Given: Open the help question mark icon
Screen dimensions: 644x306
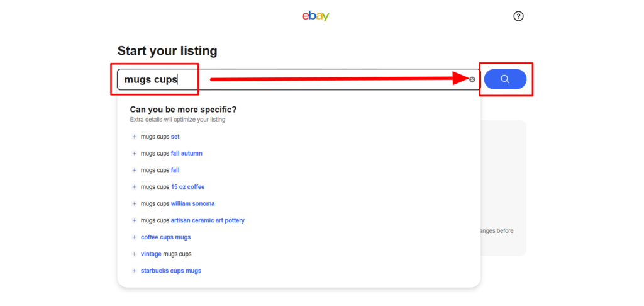Looking at the screenshot, I should click(518, 16).
